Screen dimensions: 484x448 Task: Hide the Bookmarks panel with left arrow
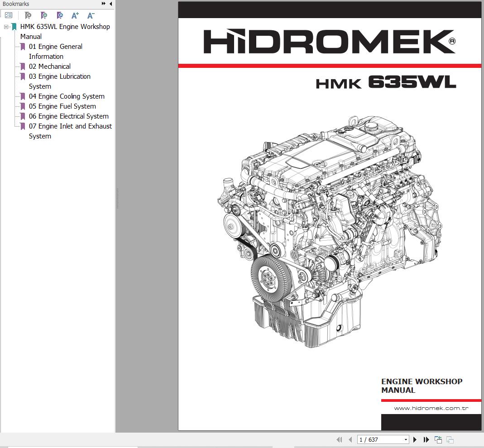pyautogui.click(x=110, y=4)
